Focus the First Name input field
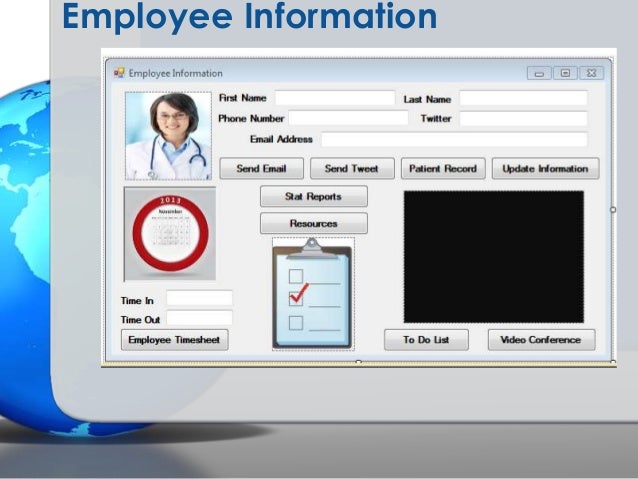 coord(335,98)
